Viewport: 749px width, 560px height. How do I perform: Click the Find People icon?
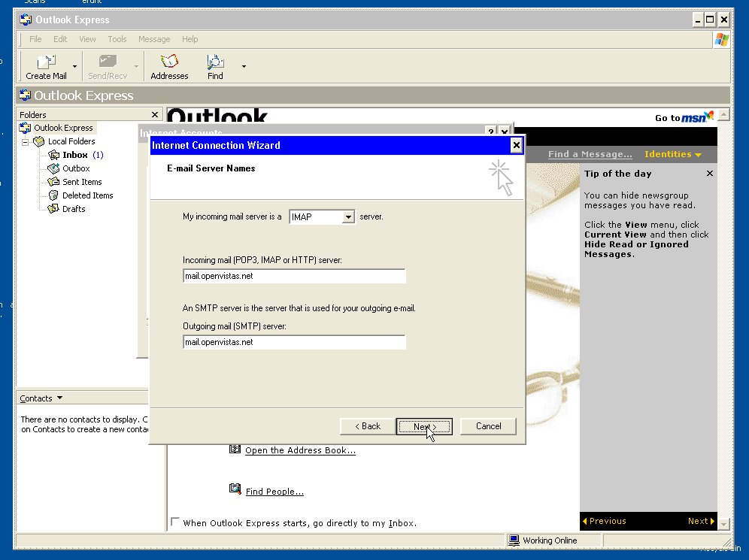coord(235,489)
